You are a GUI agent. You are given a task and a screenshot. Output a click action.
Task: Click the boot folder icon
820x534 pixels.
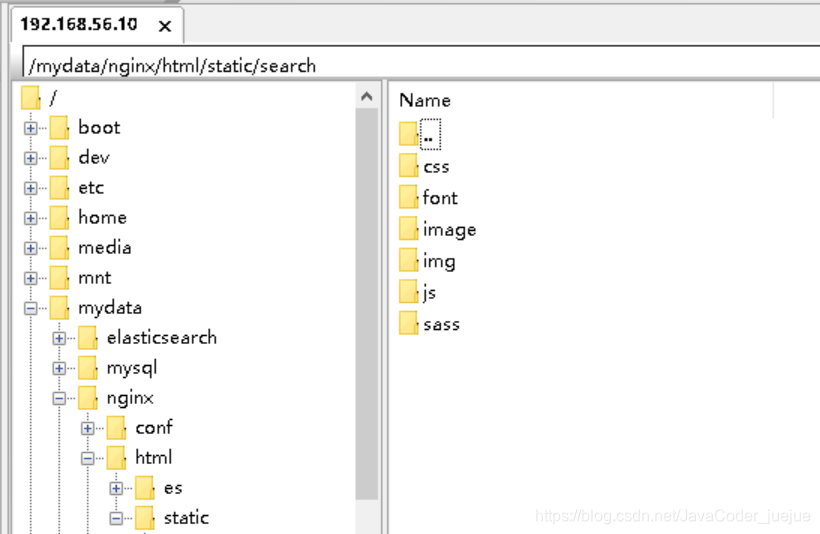59,128
